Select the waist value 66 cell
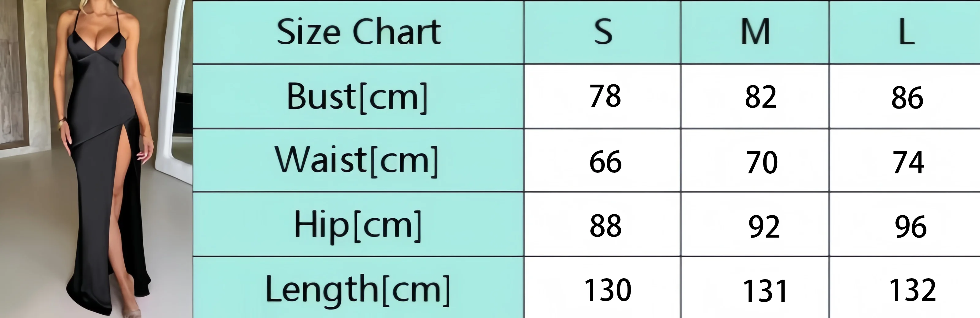 tap(603, 160)
